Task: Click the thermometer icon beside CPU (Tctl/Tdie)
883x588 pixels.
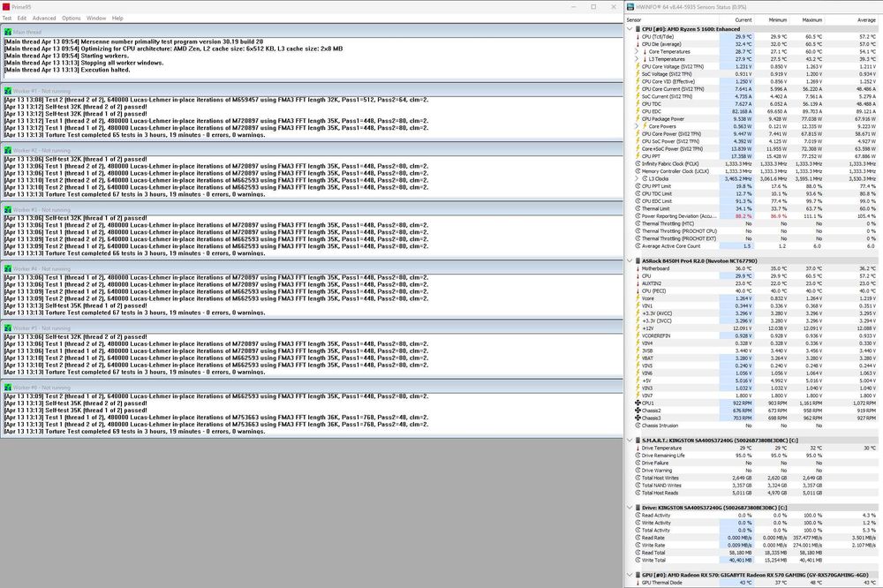Action: (x=638, y=36)
